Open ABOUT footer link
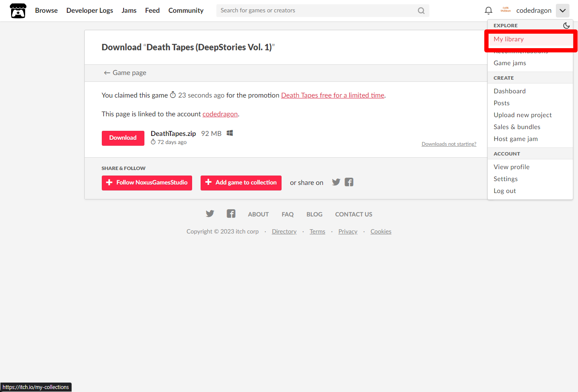The width and height of the screenshot is (578, 392). (259, 214)
